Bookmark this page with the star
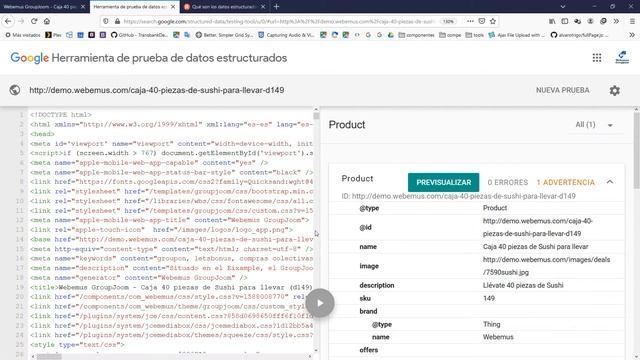Viewport: 640px width, 360px height. (493, 21)
